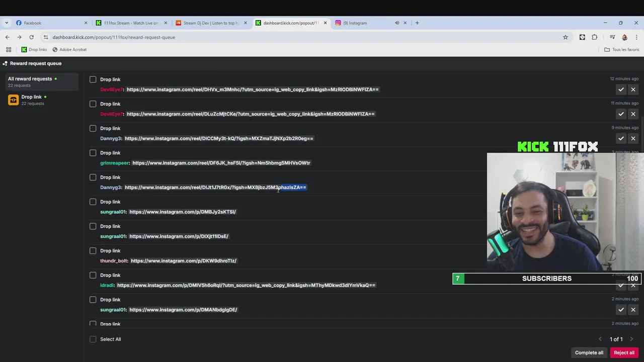Open idradi's DMIV5h6oRqI post link
Screen dimensions: 644x362
(246, 286)
